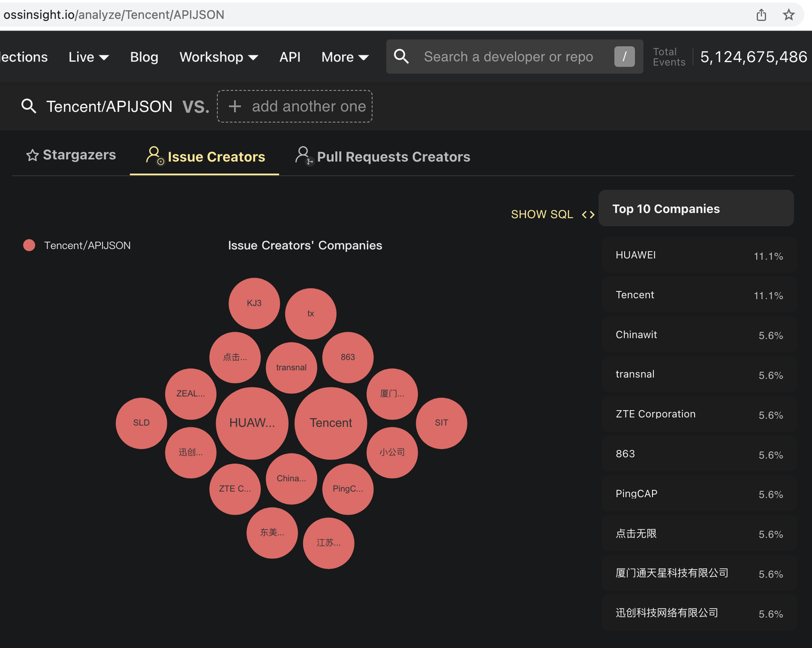Click the browser share icon

761,15
